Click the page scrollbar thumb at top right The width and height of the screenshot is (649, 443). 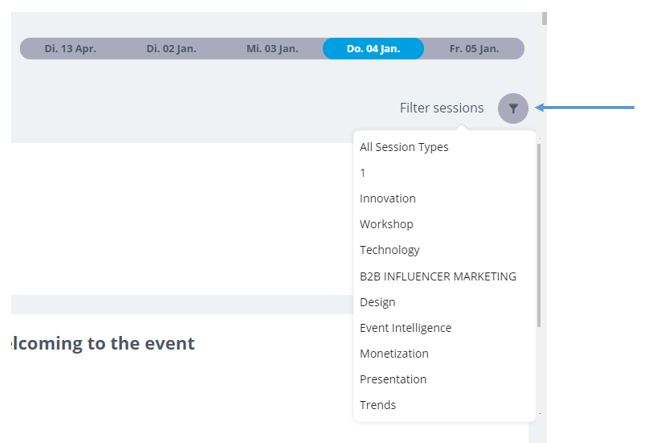544,19
